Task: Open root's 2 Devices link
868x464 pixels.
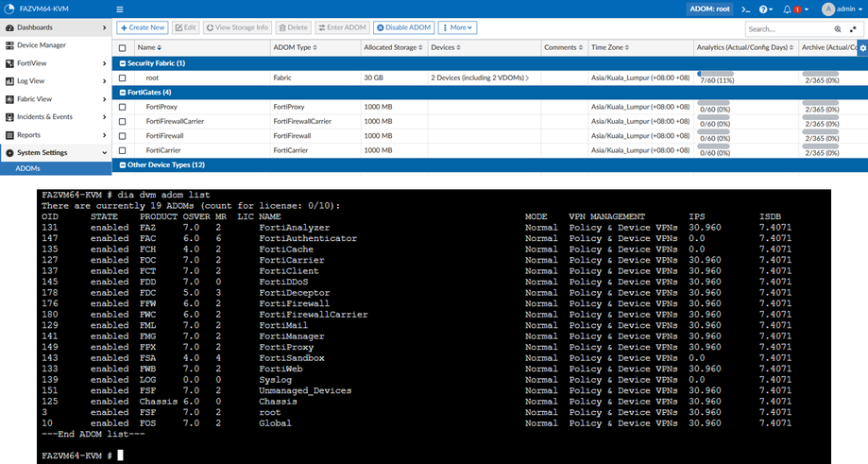Action: tap(480, 78)
